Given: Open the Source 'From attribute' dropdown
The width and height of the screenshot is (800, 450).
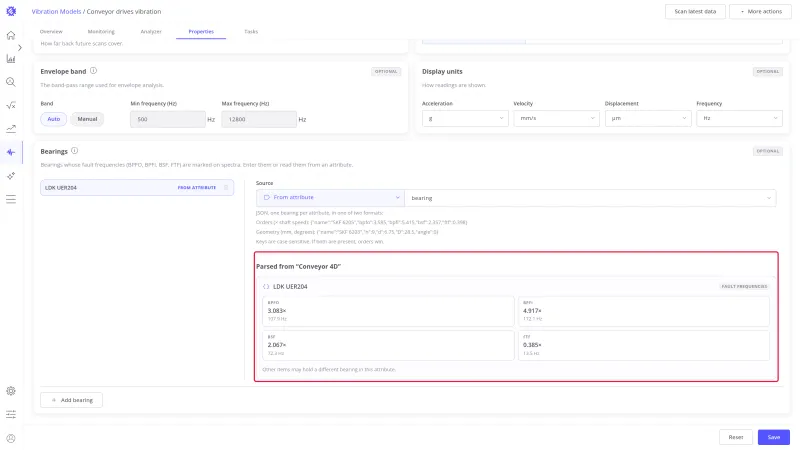Looking at the screenshot, I should click(330, 197).
